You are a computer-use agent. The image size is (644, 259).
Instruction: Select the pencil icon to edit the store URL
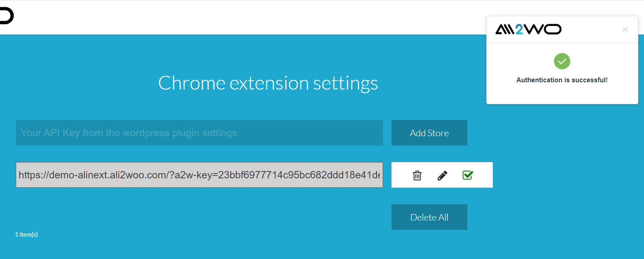click(442, 175)
